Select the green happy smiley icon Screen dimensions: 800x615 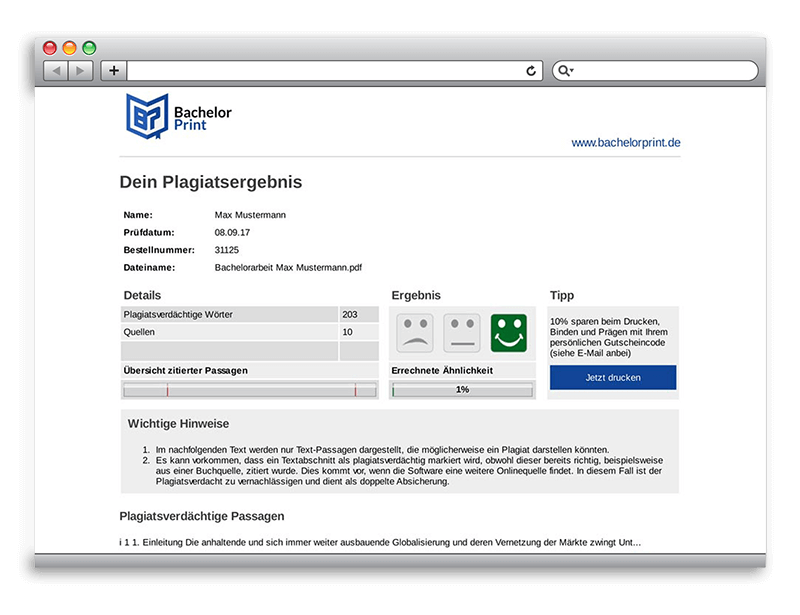pyautogui.click(x=509, y=333)
